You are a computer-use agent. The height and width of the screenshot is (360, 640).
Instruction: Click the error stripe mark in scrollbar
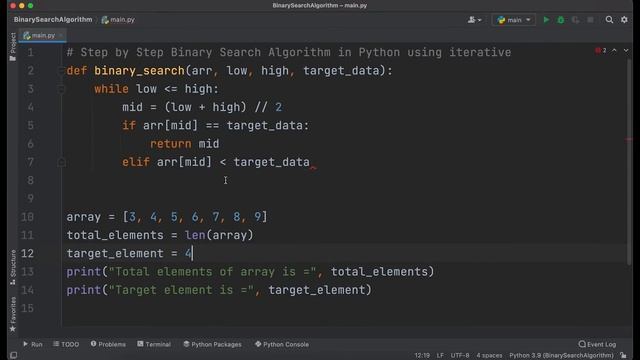[629, 140]
